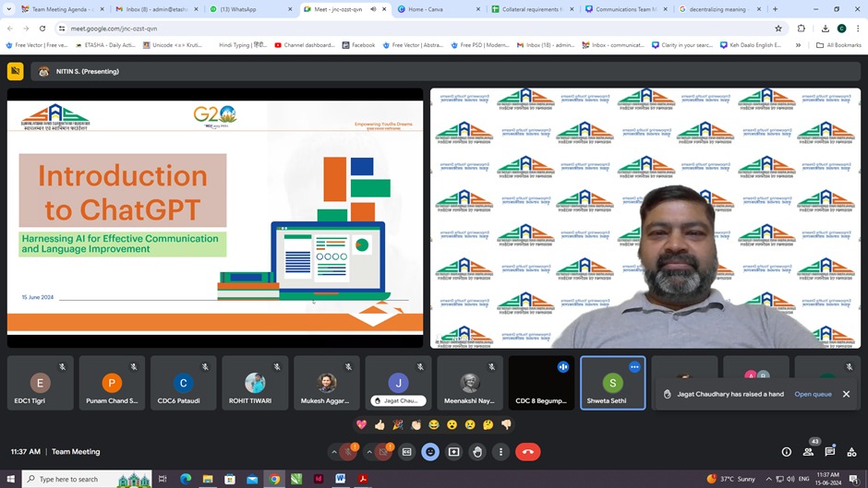868x488 pixels.
Task: Open the activities icon in Meet
Action: (851, 452)
